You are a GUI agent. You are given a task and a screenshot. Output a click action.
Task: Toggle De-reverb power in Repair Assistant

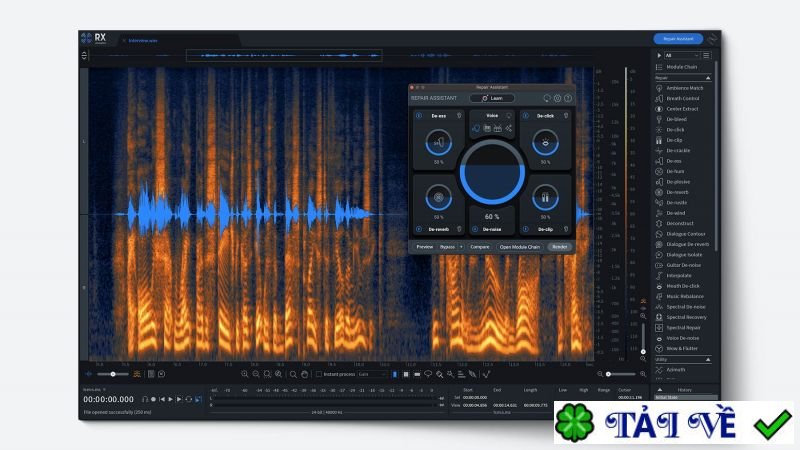tap(419, 229)
